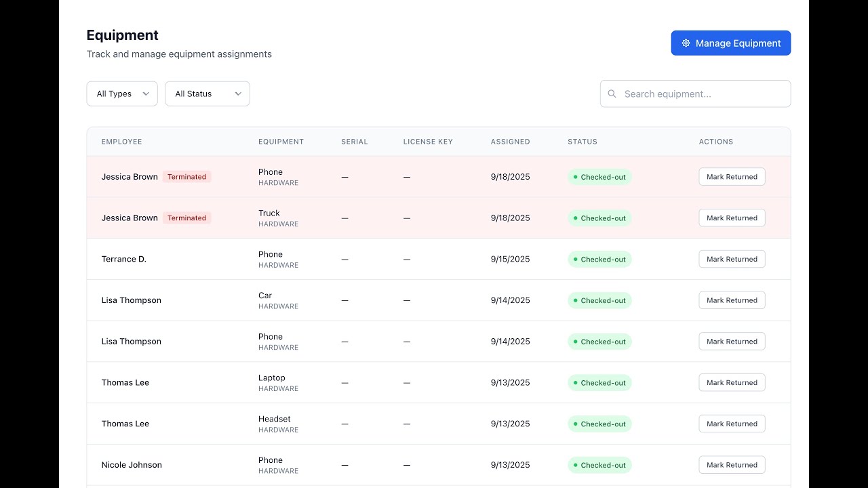Mark Thomas Lee's Laptop as returned
This screenshot has width=868, height=488.
[732, 382]
